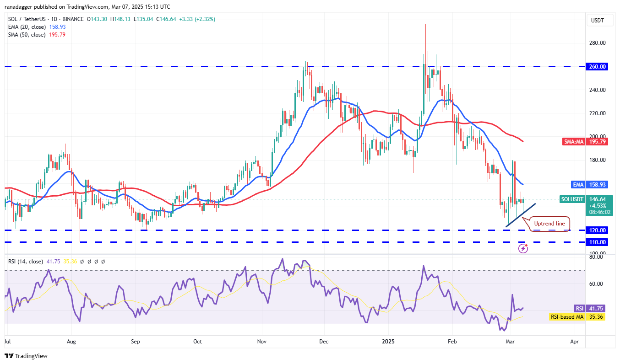Click the 260.00 resistance level price label
The image size is (620, 364).
point(598,67)
